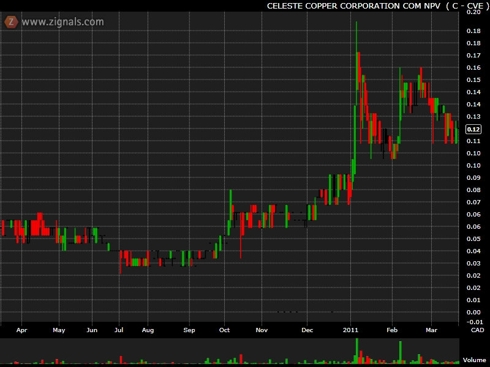Click the Aug month label on time axis
This screenshot has width=490, height=367.
148,330
